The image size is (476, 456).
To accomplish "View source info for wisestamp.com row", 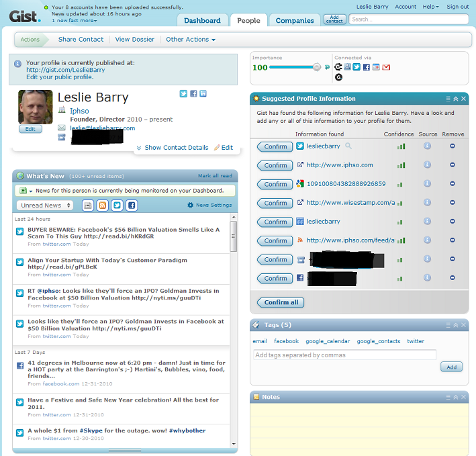I will click(427, 203).
